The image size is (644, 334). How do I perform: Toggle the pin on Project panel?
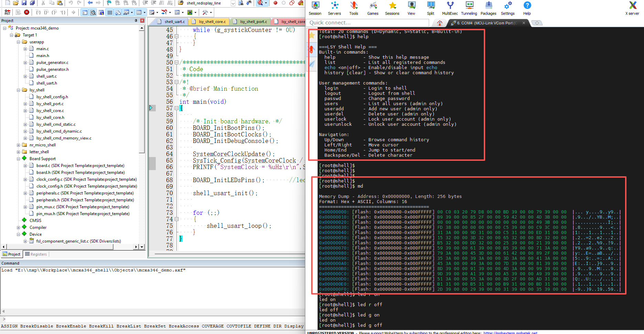click(x=136, y=21)
